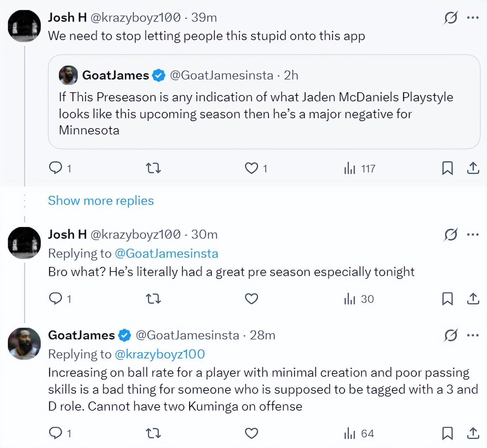Open Grok icon on the 39m tweet
Viewport: 487px width, 448px height.
click(x=451, y=17)
